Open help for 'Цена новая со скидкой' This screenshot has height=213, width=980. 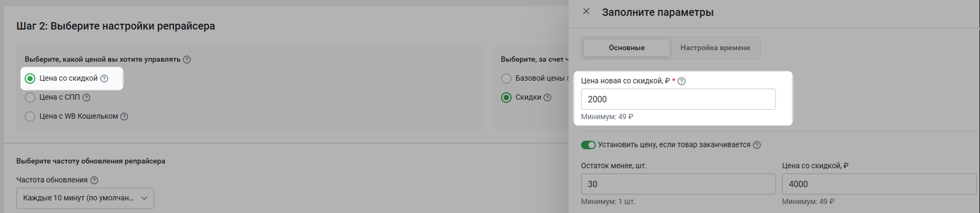click(x=682, y=81)
